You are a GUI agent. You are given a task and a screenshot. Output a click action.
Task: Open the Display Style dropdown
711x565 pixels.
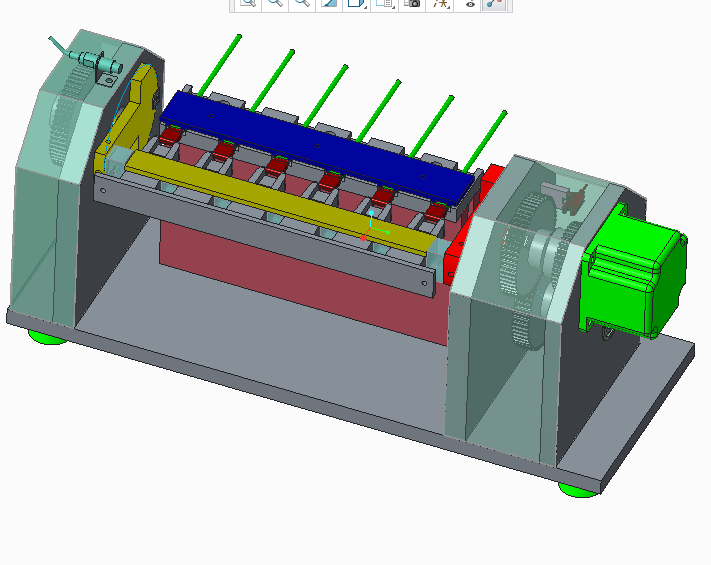tap(355, 3)
